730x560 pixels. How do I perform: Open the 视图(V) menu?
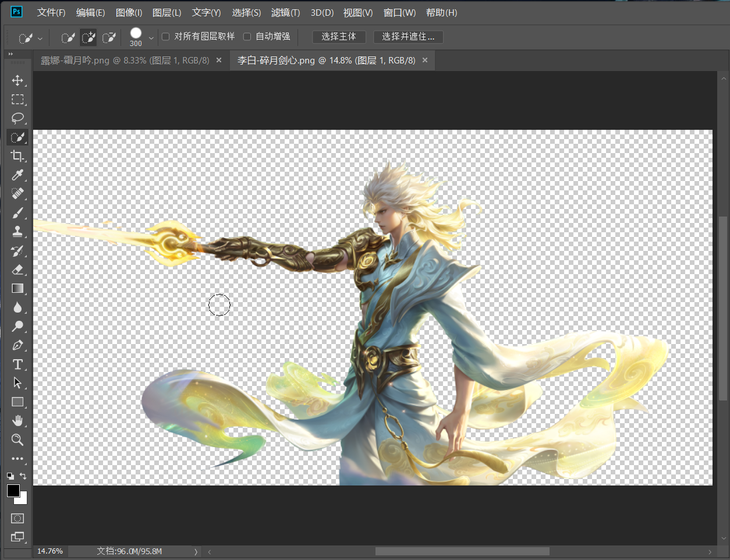pos(358,12)
